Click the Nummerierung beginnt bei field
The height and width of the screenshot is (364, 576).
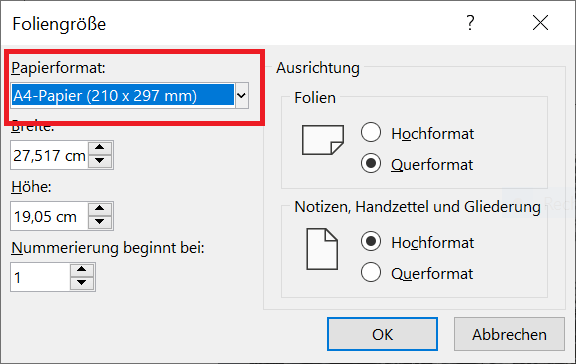click(x=40, y=277)
